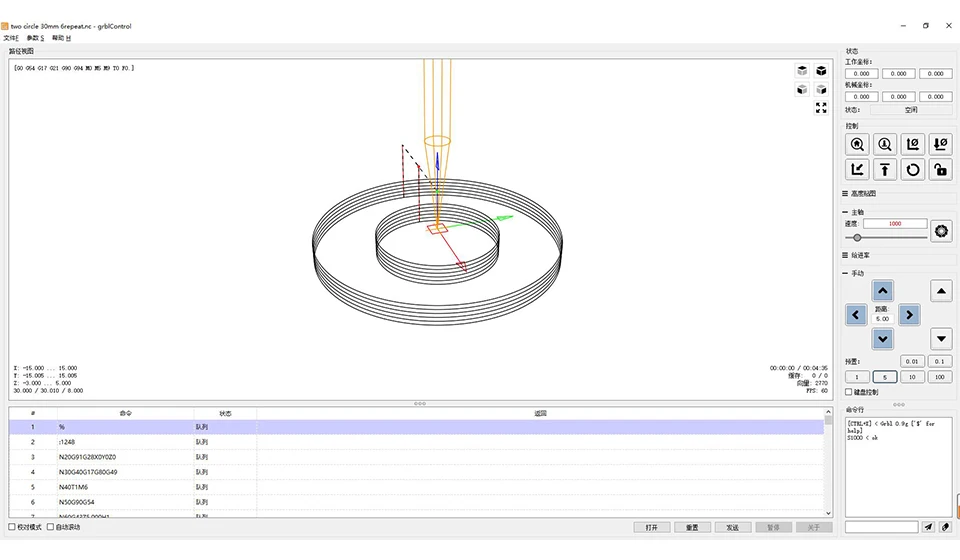Screen dimensions: 960x560
Task: Select table row with command :1248
Action: tap(416, 442)
